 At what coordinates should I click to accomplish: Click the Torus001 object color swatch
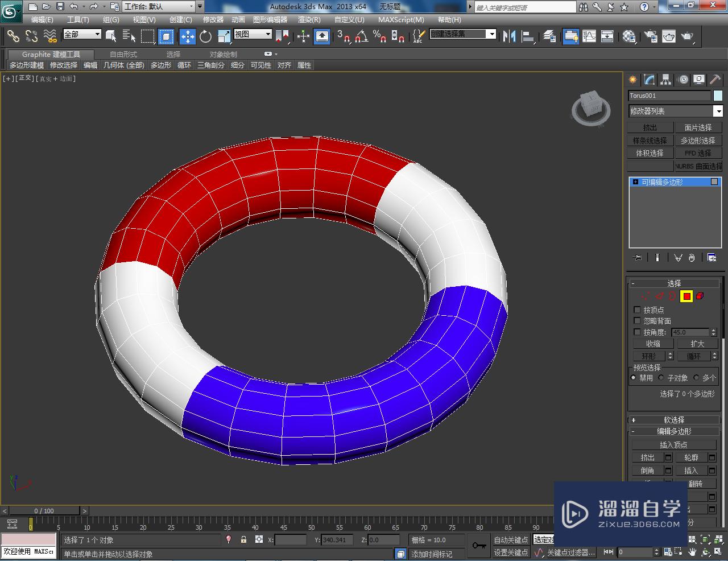718,96
